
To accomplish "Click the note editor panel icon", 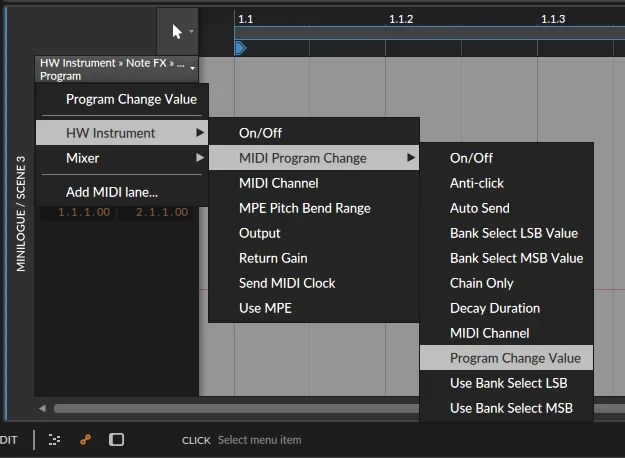I will pos(55,440).
